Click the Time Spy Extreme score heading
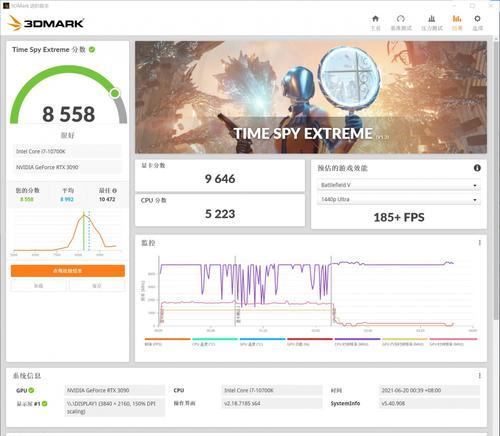 pyautogui.click(x=49, y=49)
